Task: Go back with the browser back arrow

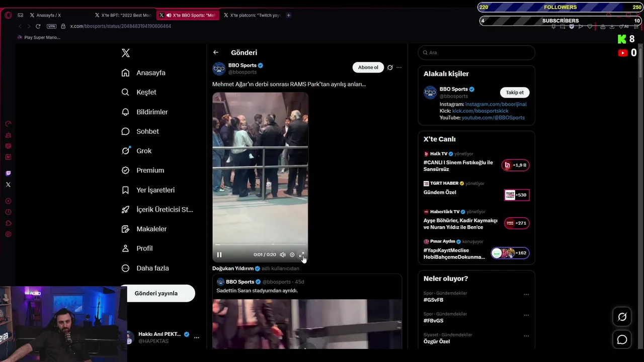Action: click(x=20, y=26)
